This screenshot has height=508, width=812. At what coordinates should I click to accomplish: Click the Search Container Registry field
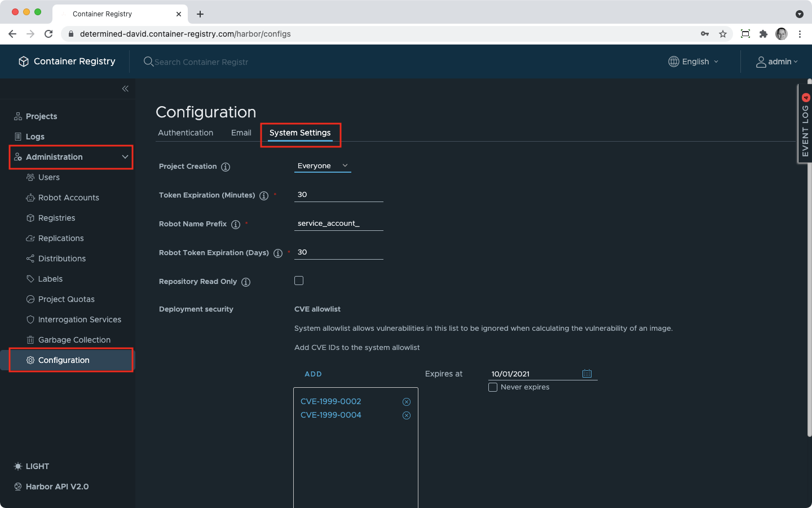202,62
